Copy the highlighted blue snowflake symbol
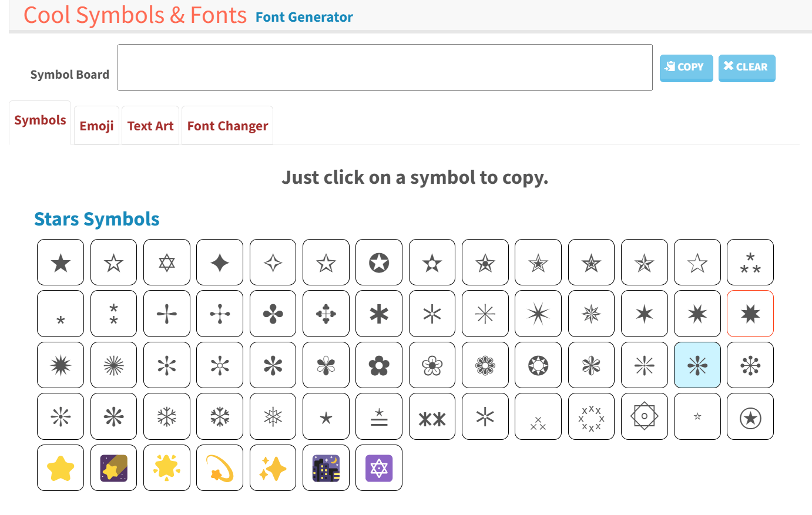This screenshot has width=812, height=515. (697, 365)
